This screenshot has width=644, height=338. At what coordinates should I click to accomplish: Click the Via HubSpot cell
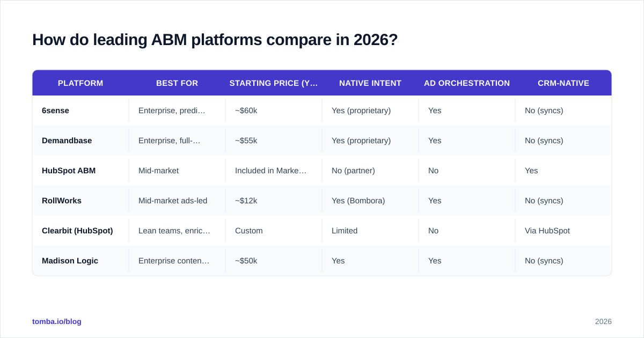(563, 231)
